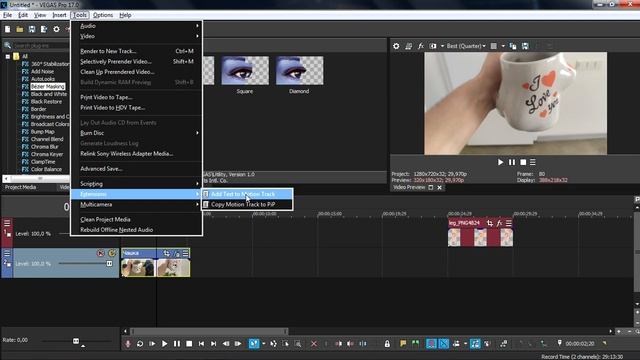Viewport: 640px width, 360px height.
Task: Click the Save project icon in the main toolbar
Action: 32,29
